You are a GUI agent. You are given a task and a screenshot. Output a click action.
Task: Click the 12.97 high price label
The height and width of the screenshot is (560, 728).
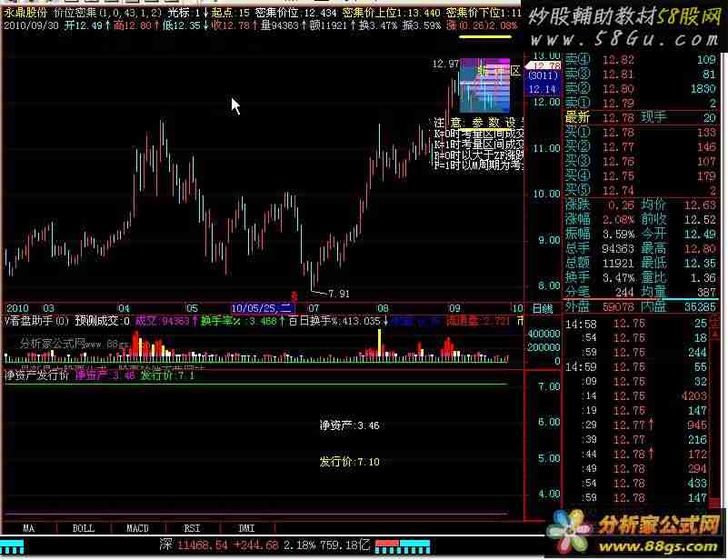(444, 64)
